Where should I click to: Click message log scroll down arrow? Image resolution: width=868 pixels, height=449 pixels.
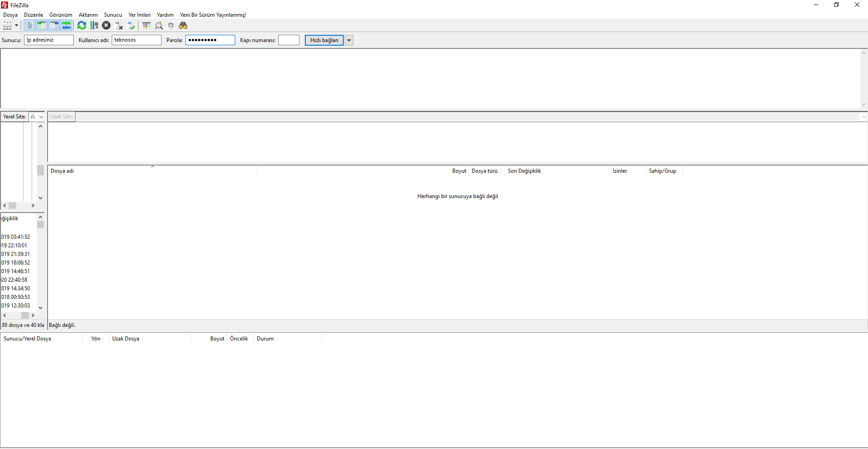[863, 104]
